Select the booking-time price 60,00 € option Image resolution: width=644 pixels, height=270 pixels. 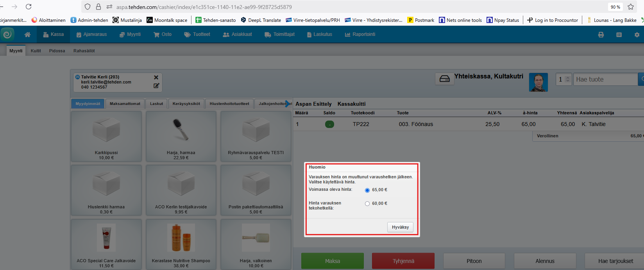tap(367, 204)
